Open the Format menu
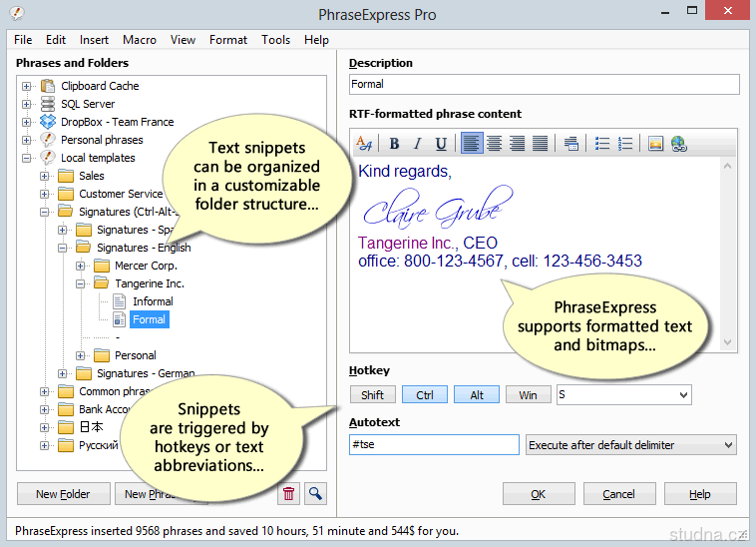This screenshot has width=756, height=547. point(228,40)
